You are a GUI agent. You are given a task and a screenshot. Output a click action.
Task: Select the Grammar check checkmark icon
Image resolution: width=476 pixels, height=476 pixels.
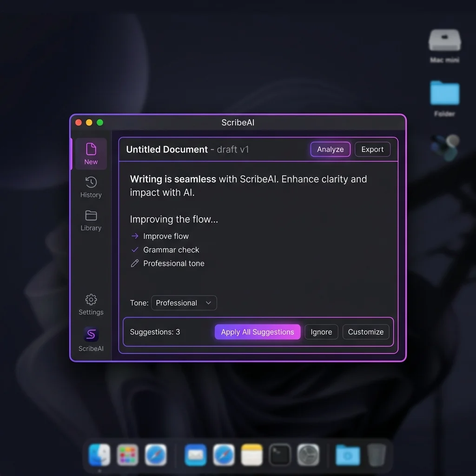click(x=135, y=250)
